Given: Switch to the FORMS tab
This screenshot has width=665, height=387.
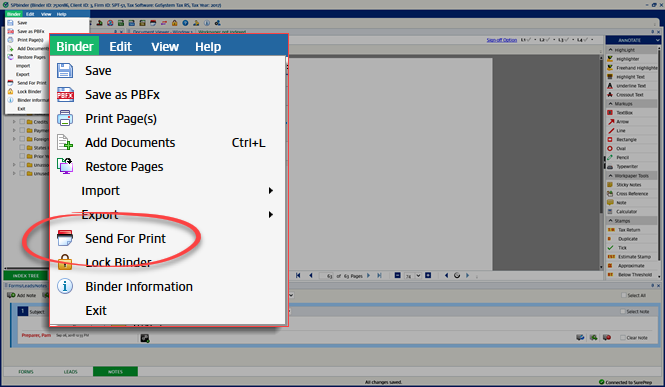Looking at the screenshot, I should 26,372.
